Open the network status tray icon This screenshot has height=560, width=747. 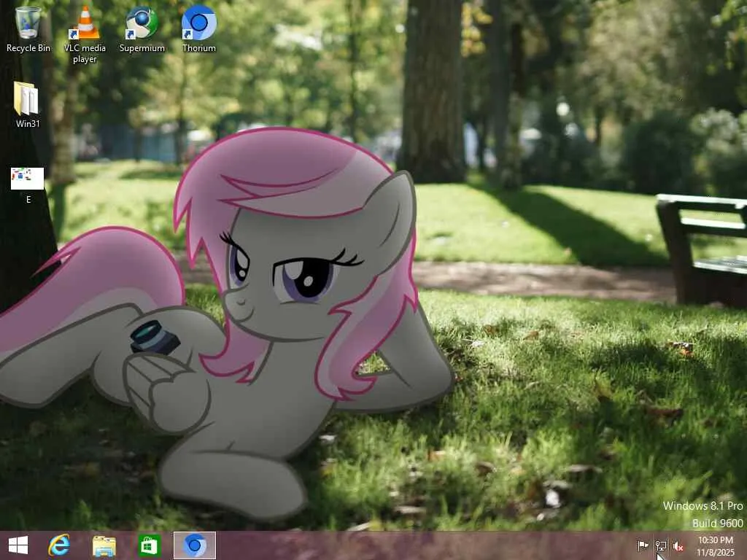coord(660,545)
